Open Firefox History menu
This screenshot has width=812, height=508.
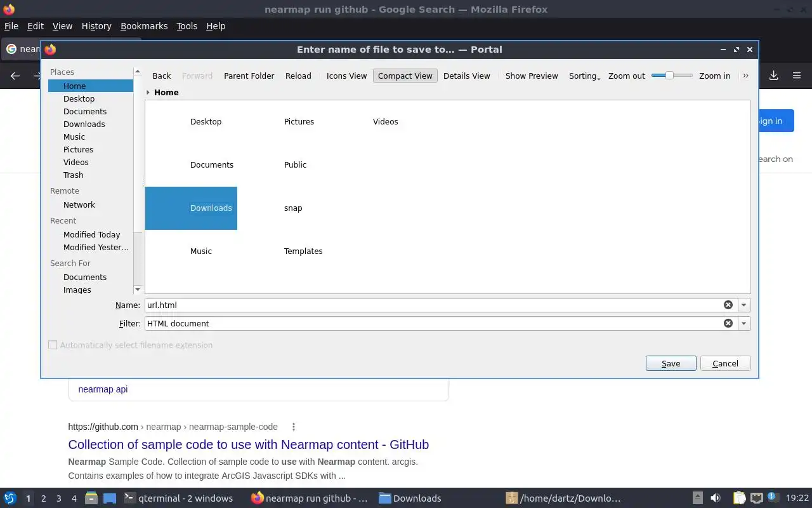(x=96, y=26)
